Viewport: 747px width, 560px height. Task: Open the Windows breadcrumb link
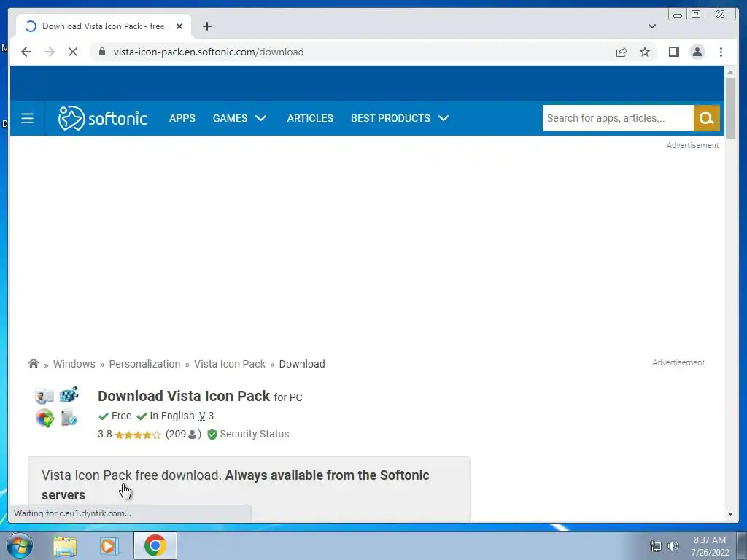[74, 364]
